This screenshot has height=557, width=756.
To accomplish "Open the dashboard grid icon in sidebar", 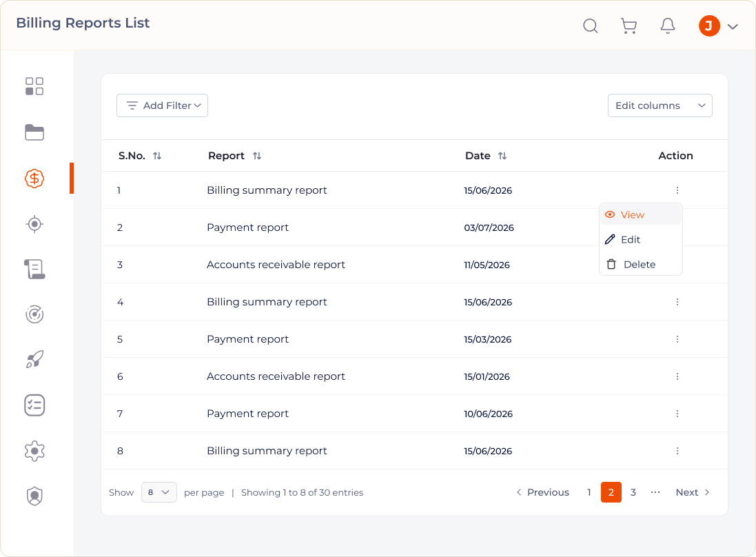I will pyautogui.click(x=34, y=86).
